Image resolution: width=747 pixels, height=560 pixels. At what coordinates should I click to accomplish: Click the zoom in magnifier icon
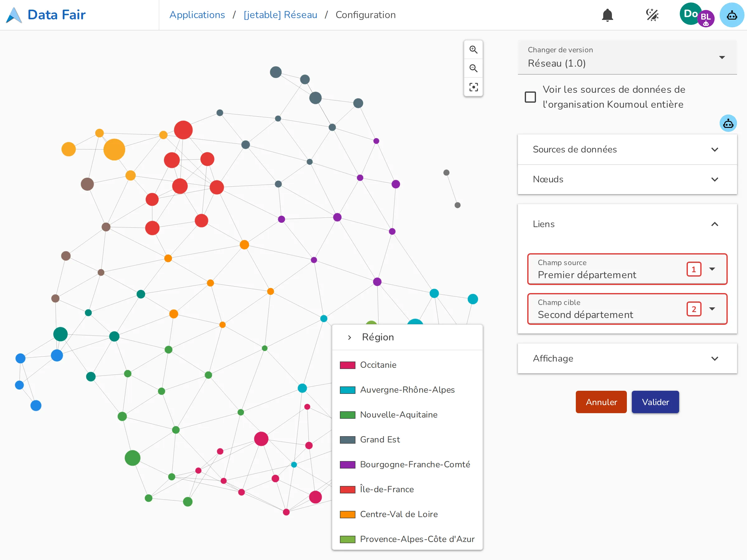pyautogui.click(x=473, y=49)
